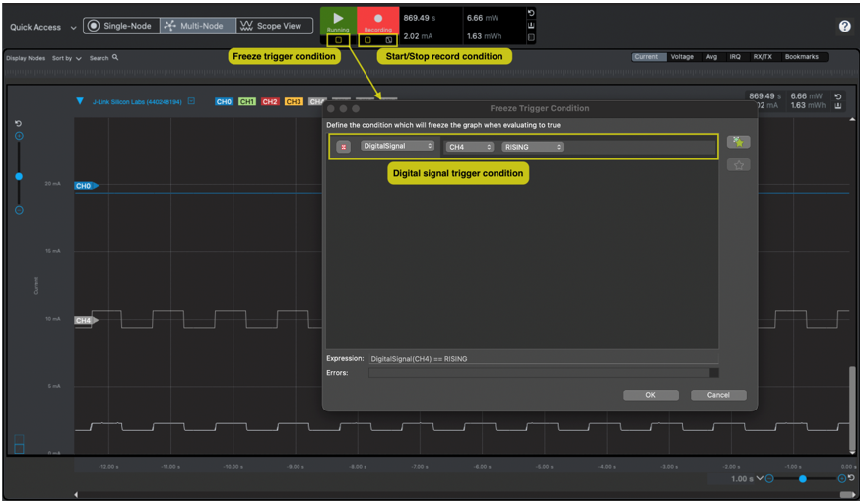Toggle the CH2 channel badge
The width and height of the screenshot is (864, 504).
click(270, 101)
